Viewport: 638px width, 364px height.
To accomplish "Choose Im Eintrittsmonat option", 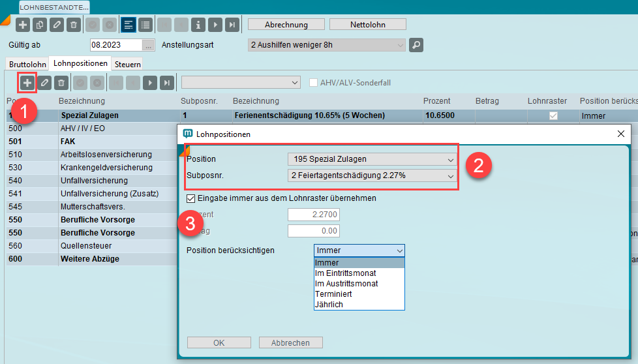I will [x=359, y=273].
